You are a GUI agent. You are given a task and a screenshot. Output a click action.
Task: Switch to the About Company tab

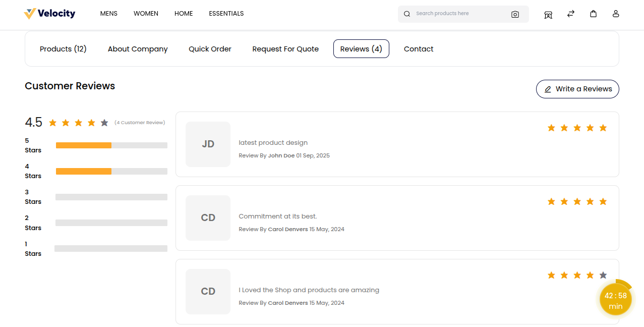[x=138, y=49]
